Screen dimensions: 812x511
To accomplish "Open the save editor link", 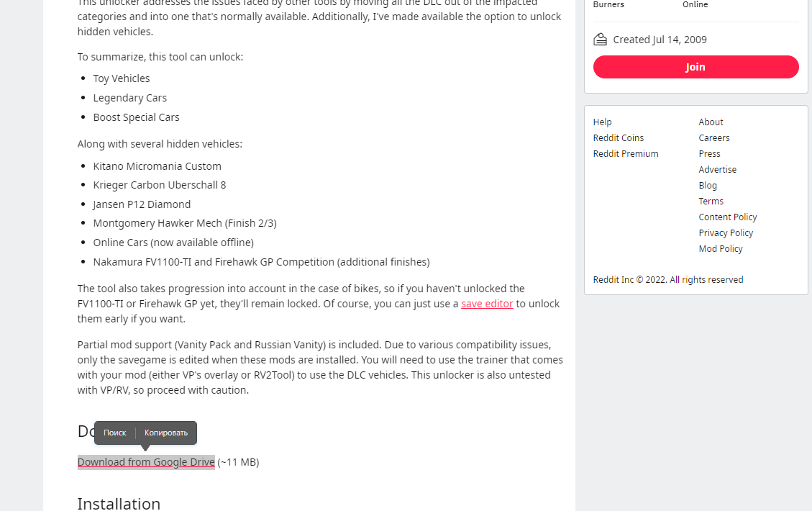I will point(487,304).
